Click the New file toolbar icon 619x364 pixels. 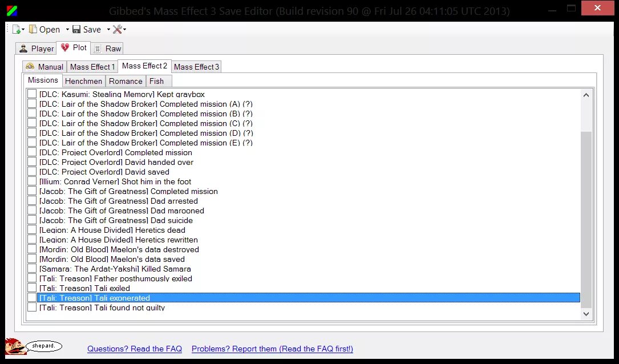(x=16, y=29)
